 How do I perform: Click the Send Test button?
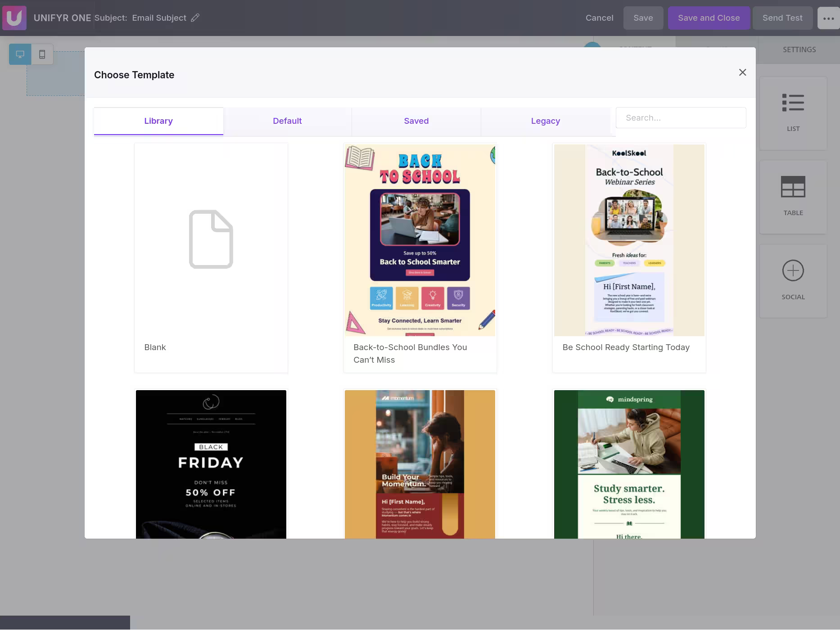782,18
